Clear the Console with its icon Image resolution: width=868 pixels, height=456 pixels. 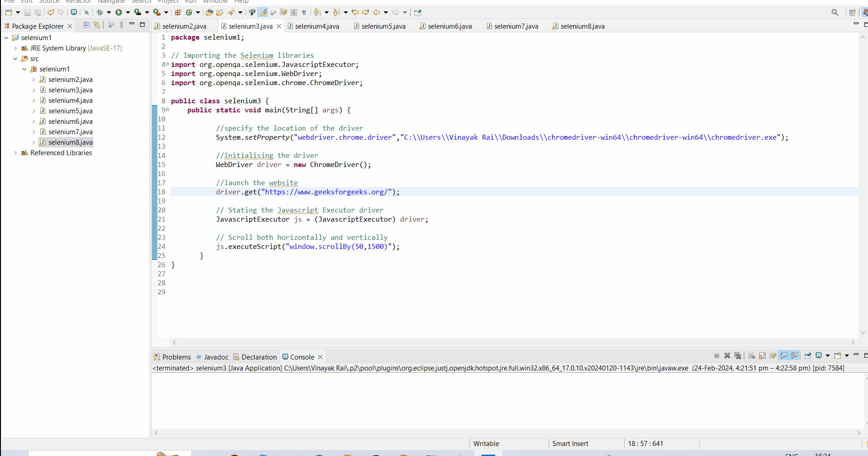pos(752,355)
